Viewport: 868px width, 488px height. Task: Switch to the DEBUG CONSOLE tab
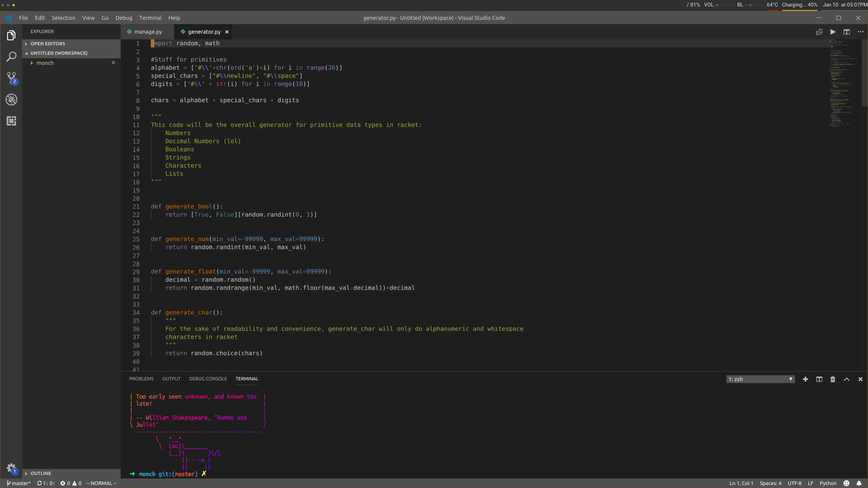pyautogui.click(x=208, y=379)
